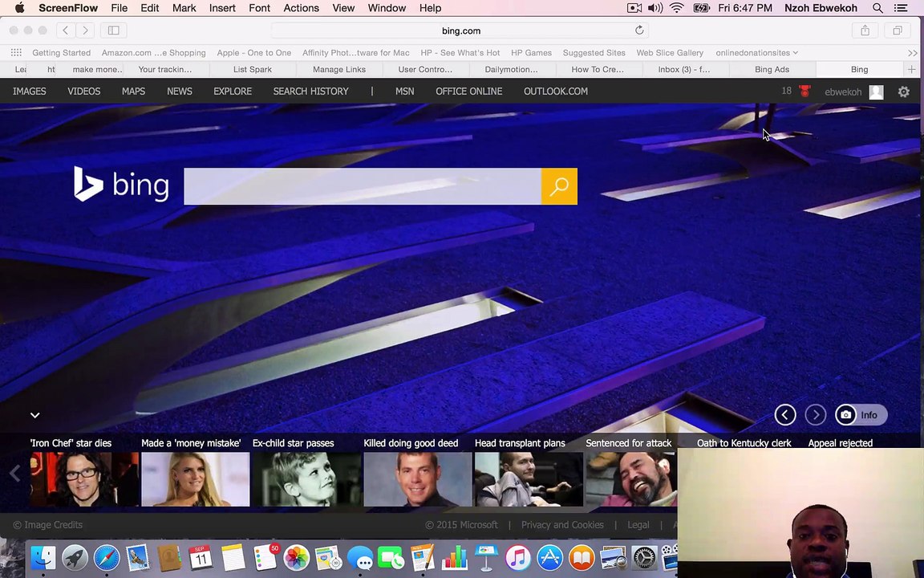Open the Mark menu in menu bar

click(184, 8)
